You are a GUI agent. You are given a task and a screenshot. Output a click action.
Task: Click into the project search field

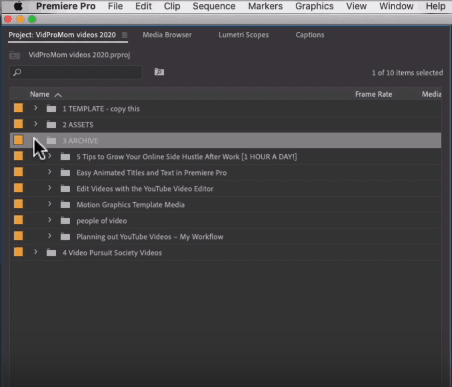coord(76,72)
